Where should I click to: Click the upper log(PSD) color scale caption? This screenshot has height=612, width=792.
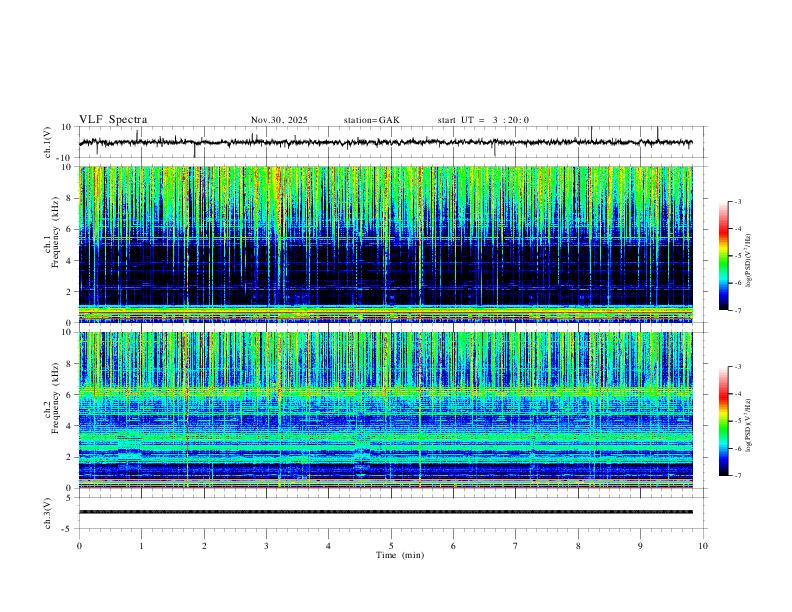pyautogui.click(x=749, y=260)
